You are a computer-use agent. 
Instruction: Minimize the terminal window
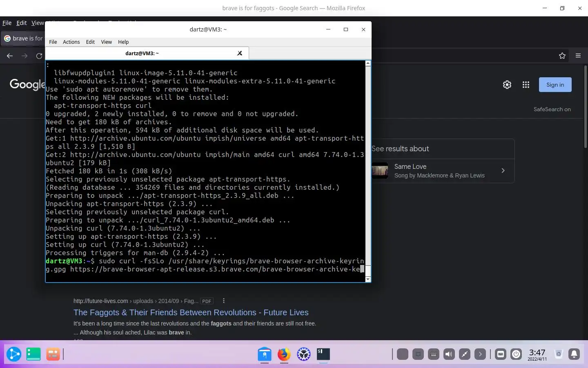click(x=328, y=29)
